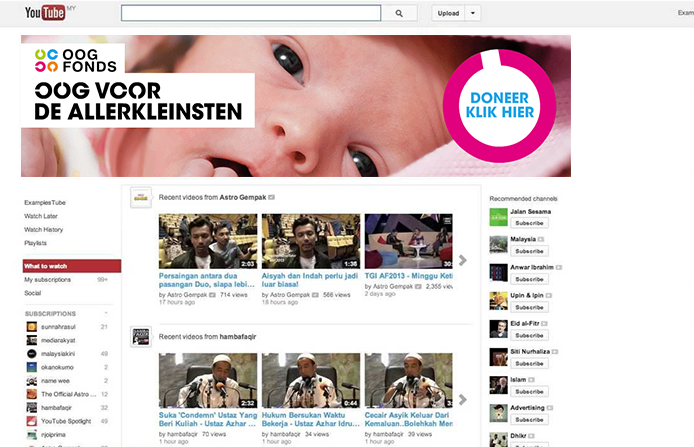Submit search with magnifier button
This screenshot has height=447, width=694.
coord(399,13)
